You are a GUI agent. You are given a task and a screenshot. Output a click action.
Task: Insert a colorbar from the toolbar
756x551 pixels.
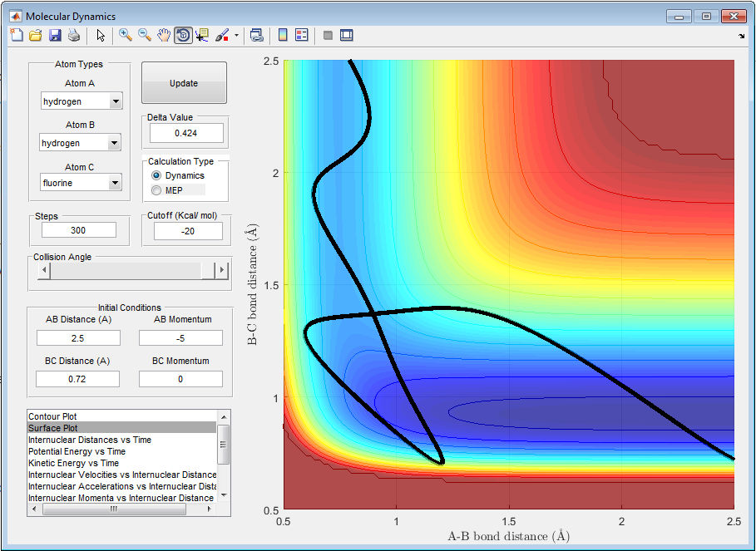point(283,35)
